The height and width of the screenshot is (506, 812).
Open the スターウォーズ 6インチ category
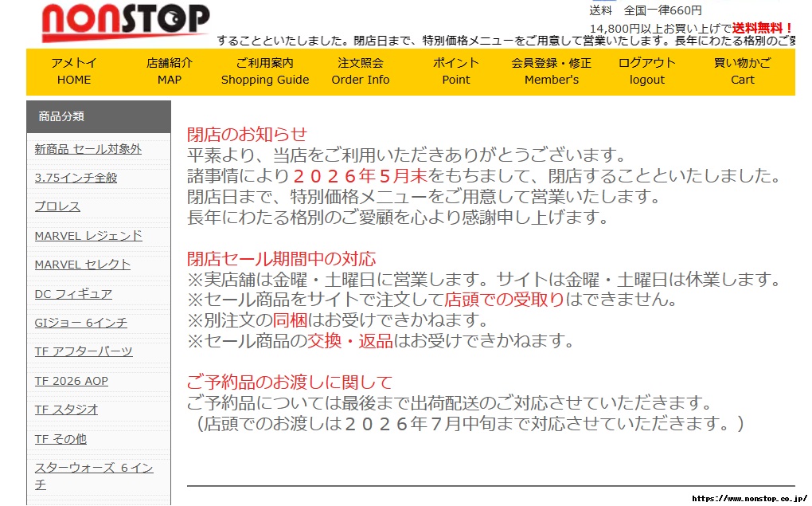[x=94, y=476]
